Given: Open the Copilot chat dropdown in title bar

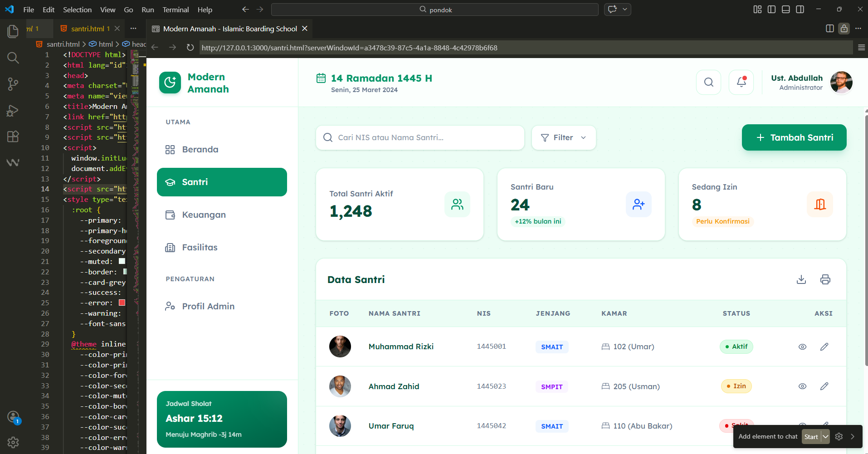Looking at the screenshot, I should pyautogui.click(x=625, y=10).
